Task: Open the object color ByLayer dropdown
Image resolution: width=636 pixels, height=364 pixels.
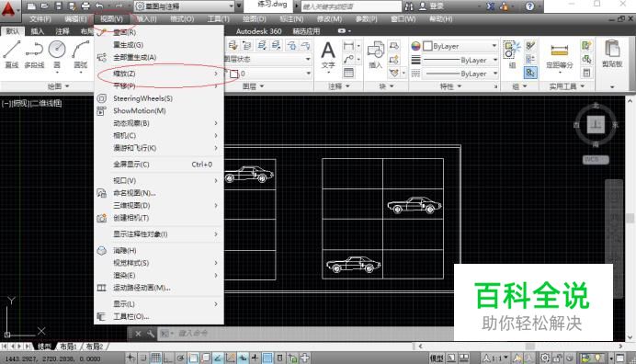Action: point(460,46)
